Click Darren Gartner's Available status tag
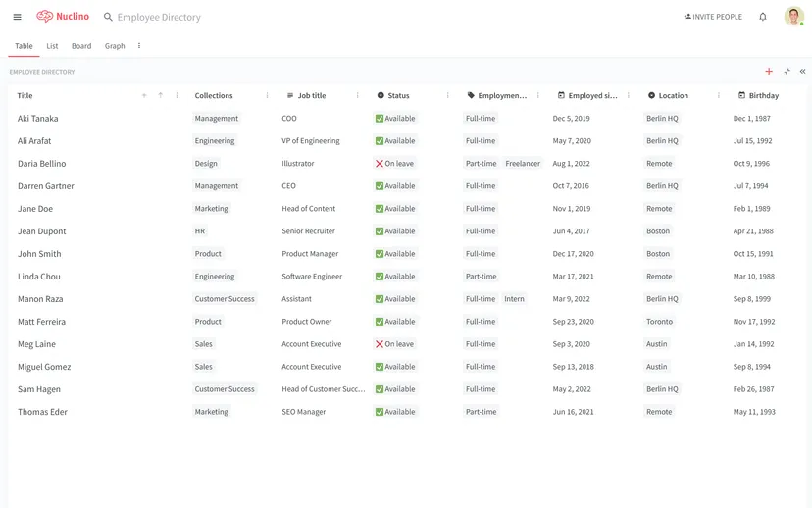 [395, 186]
